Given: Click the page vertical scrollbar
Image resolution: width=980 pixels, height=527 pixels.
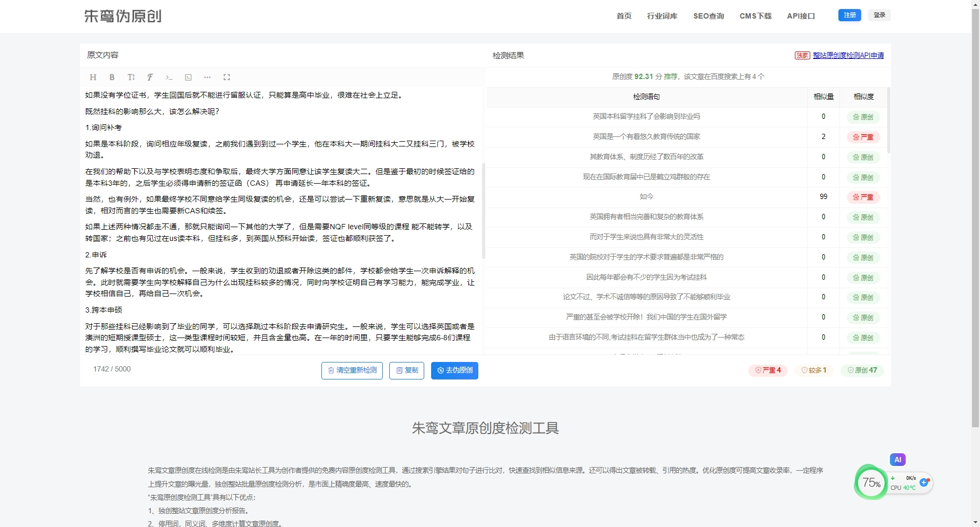Looking at the screenshot, I should [975, 218].
